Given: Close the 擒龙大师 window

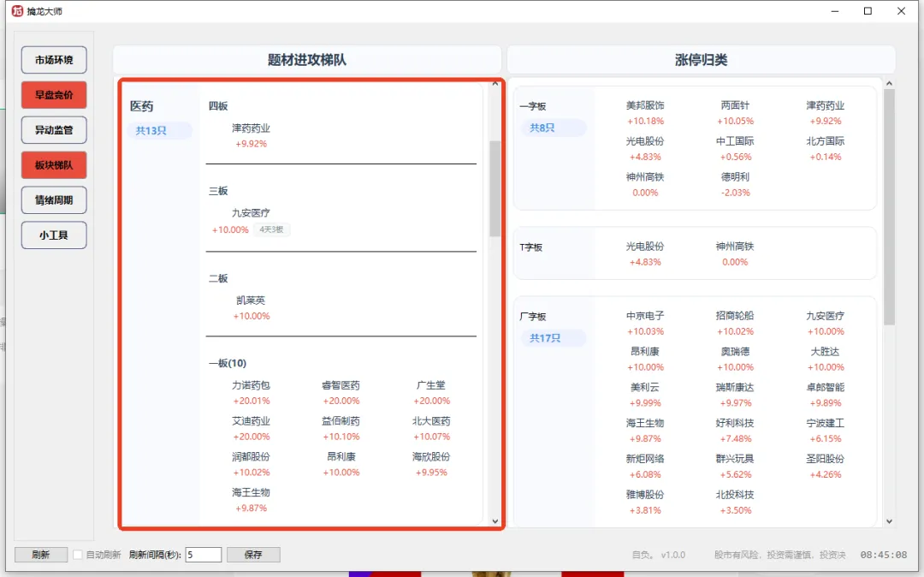Looking at the screenshot, I should point(901,11).
